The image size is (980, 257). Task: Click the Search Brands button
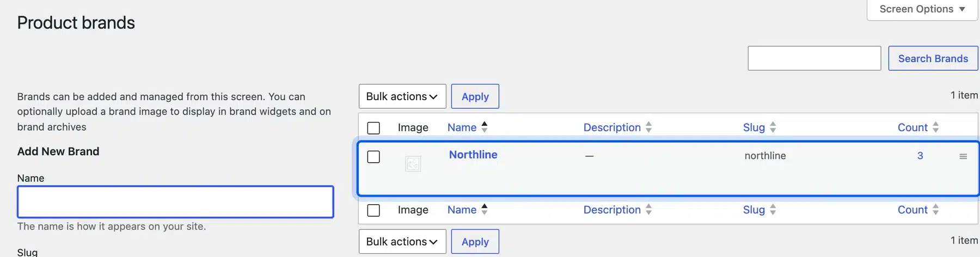(x=933, y=58)
